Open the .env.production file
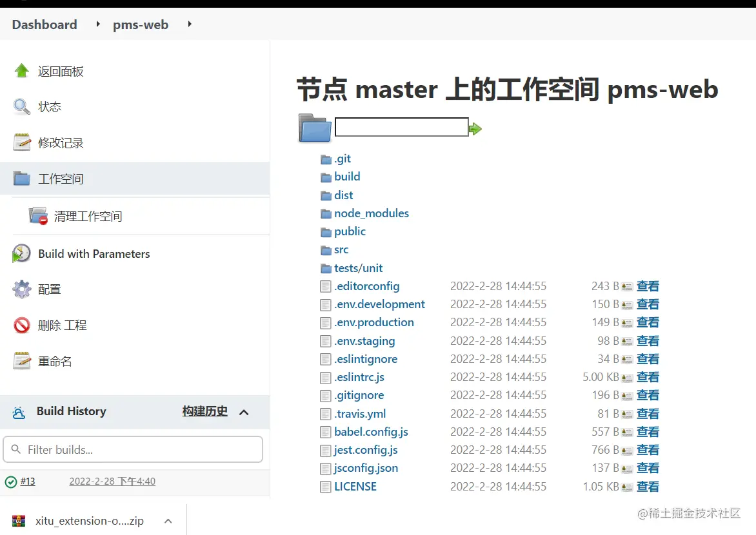The width and height of the screenshot is (756, 535). [x=374, y=322]
